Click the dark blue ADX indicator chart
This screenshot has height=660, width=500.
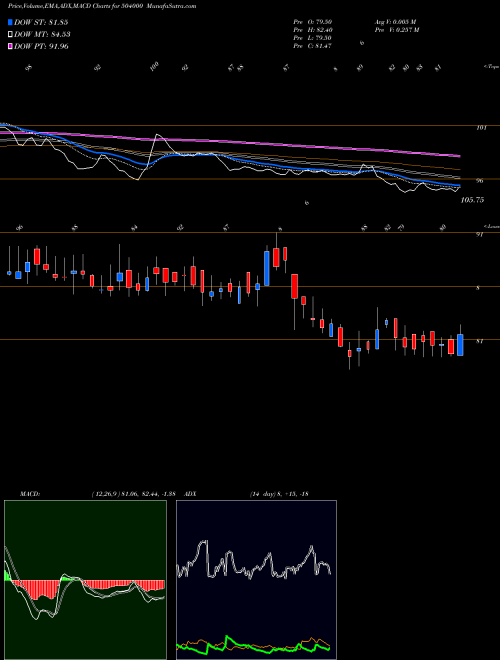click(256, 580)
